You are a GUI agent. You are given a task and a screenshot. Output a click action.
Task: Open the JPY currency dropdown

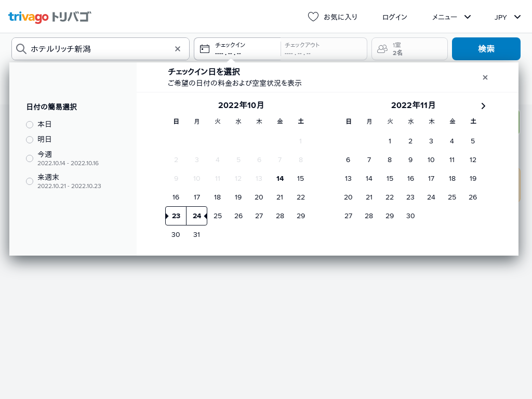[507, 17]
